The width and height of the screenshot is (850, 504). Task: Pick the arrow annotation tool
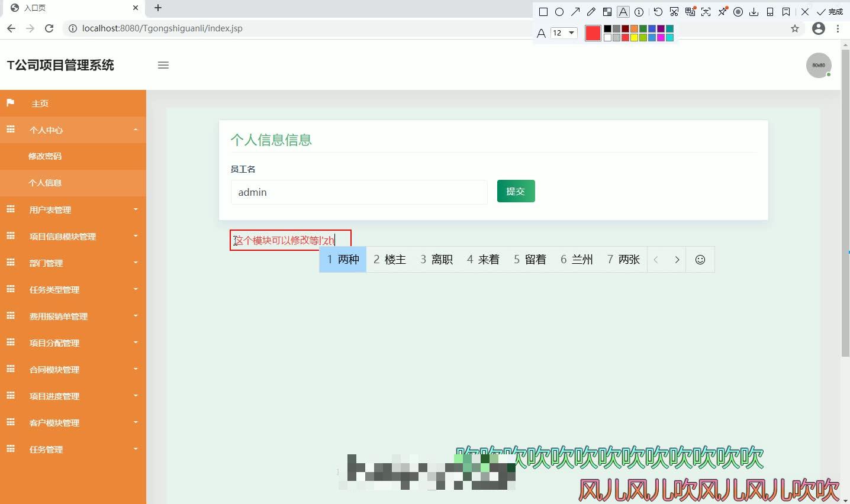[x=575, y=11]
